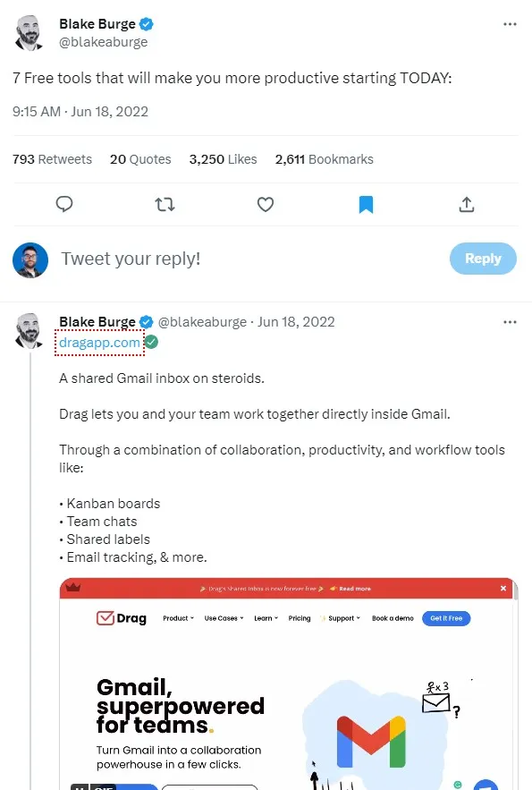Click the retweet icon below the tweet
The image size is (532, 790).
pyautogui.click(x=165, y=204)
